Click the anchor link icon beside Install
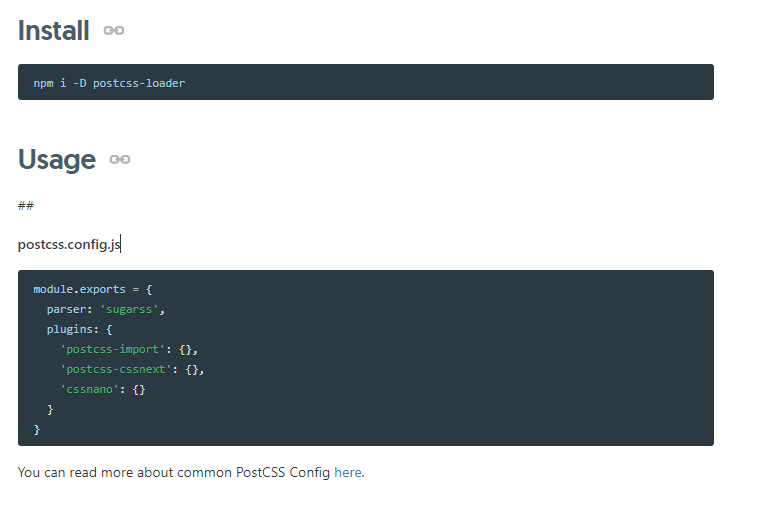Image resolution: width=774 pixels, height=508 pixels. click(x=114, y=31)
